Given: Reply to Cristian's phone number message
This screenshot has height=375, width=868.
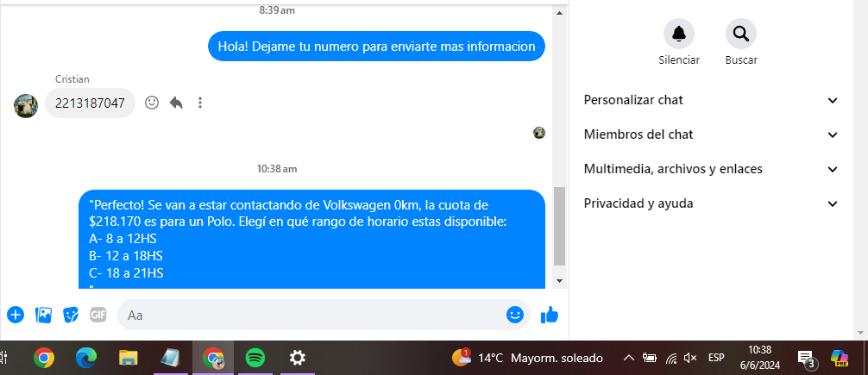Looking at the screenshot, I should (176, 103).
